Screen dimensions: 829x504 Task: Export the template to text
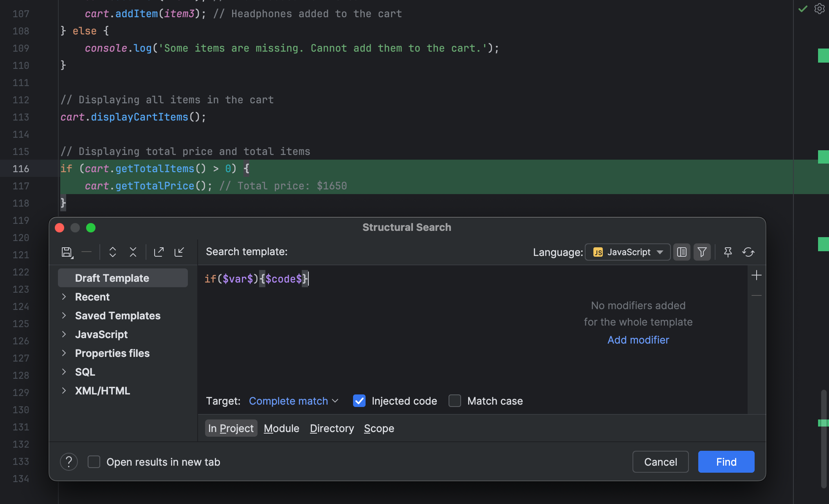point(159,252)
